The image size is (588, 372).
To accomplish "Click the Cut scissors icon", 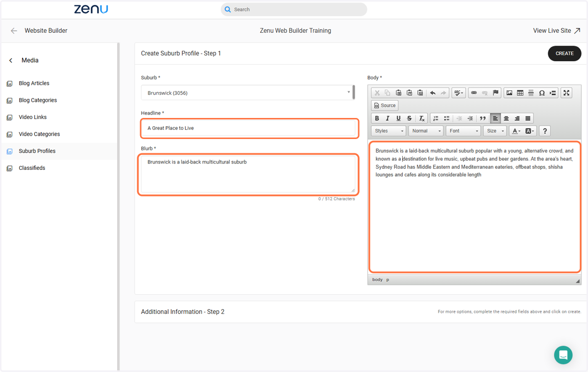I will coord(377,93).
